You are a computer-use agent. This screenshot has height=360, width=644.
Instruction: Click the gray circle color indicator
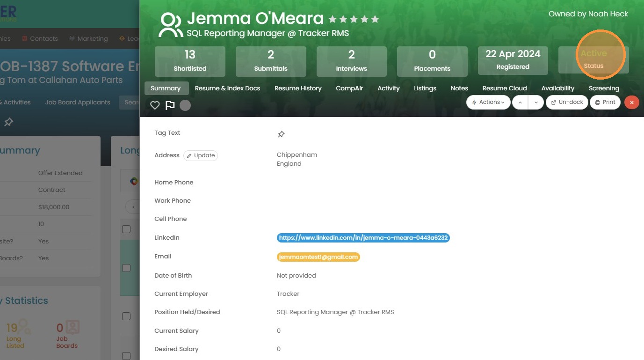point(185,105)
